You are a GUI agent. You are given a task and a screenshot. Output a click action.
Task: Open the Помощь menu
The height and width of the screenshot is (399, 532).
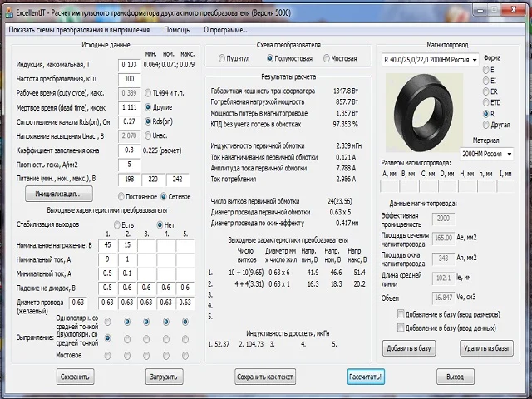(176, 30)
